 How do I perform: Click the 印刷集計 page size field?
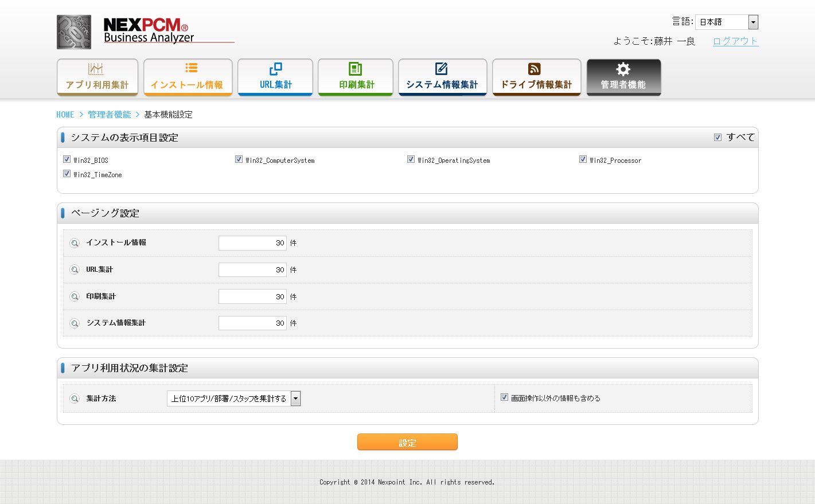(x=252, y=296)
